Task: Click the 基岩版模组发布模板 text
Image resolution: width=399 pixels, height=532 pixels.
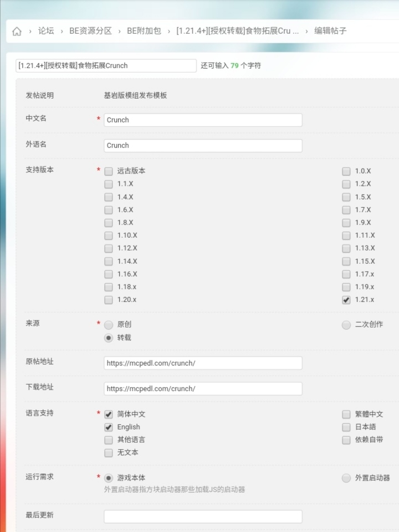Action: click(x=135, y=96)
